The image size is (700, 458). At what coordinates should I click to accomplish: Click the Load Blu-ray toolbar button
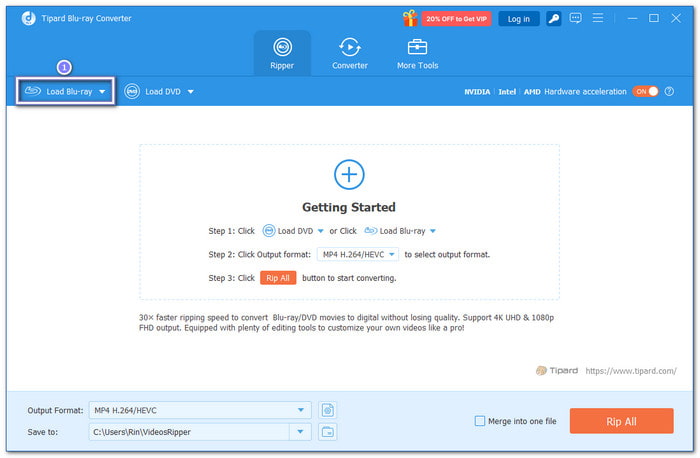click(65, 92)
